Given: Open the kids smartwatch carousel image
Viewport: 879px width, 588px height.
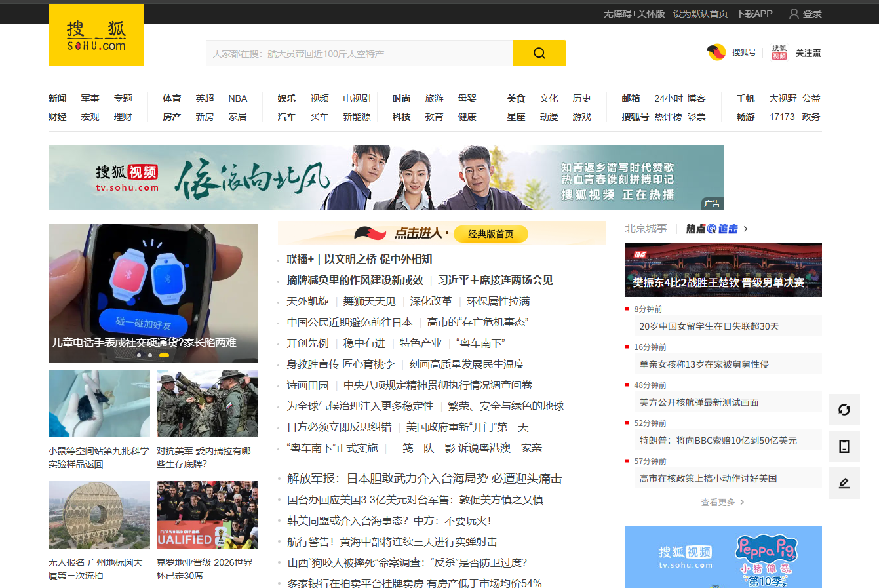Looking at the screenshot, I should [153, 293].
